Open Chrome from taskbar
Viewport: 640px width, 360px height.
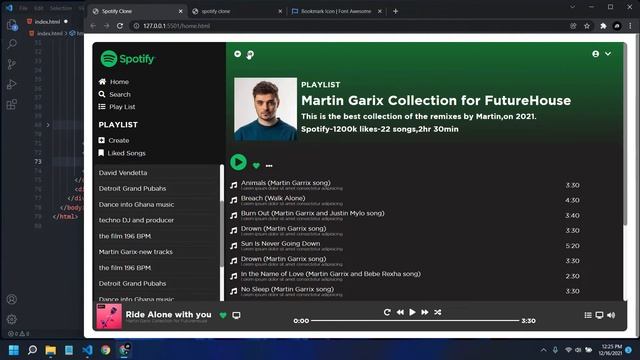coord(106,350)
